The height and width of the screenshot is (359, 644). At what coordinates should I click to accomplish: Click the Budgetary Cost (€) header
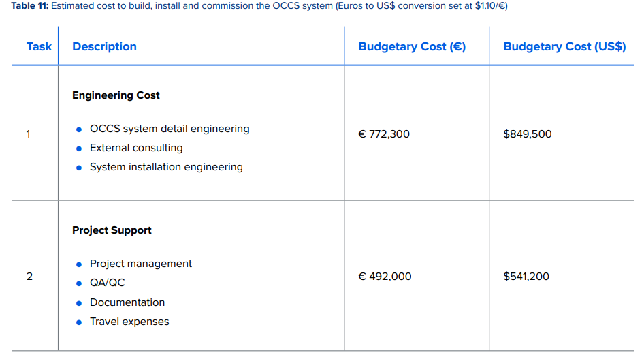[x=412, y=46]
